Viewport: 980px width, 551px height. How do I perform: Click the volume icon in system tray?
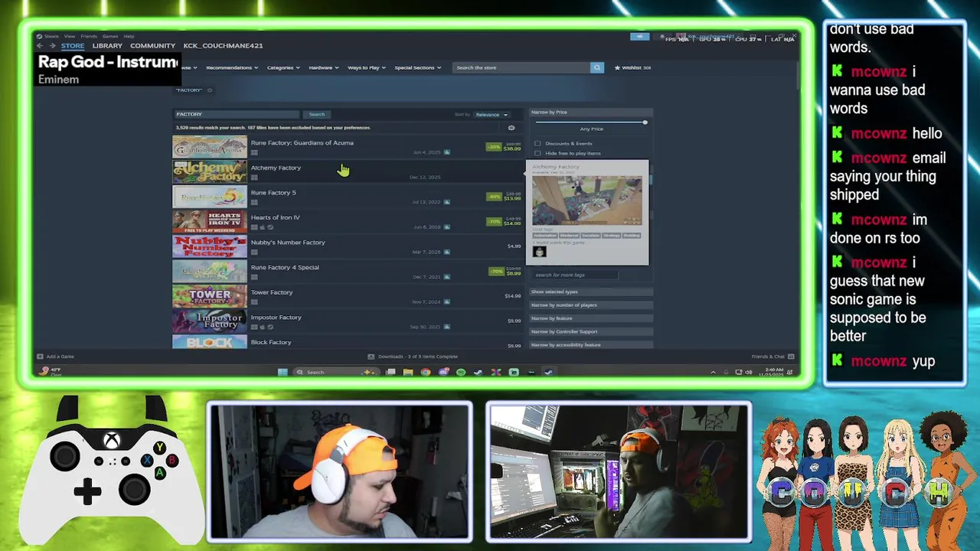click(x=749, y=372)
